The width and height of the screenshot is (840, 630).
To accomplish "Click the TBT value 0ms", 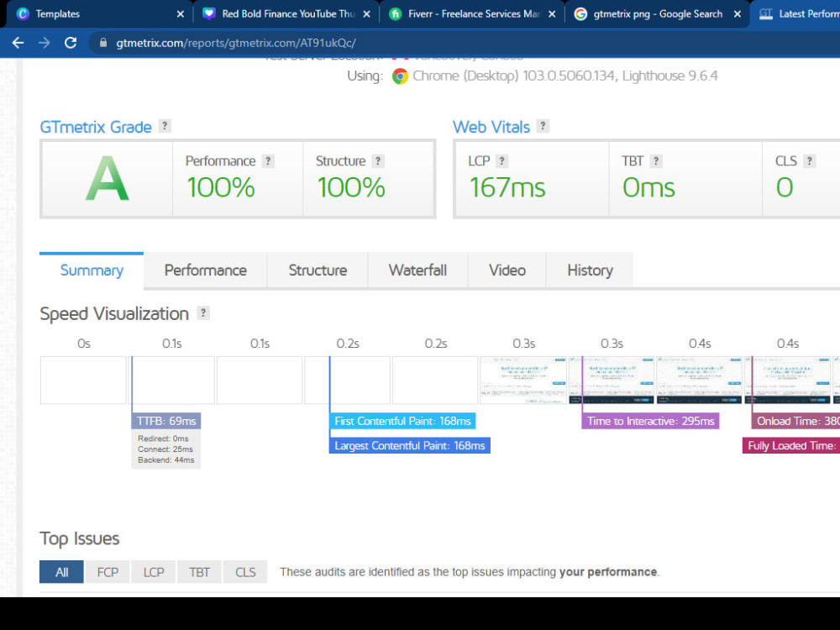I will (x=648, y=187).
